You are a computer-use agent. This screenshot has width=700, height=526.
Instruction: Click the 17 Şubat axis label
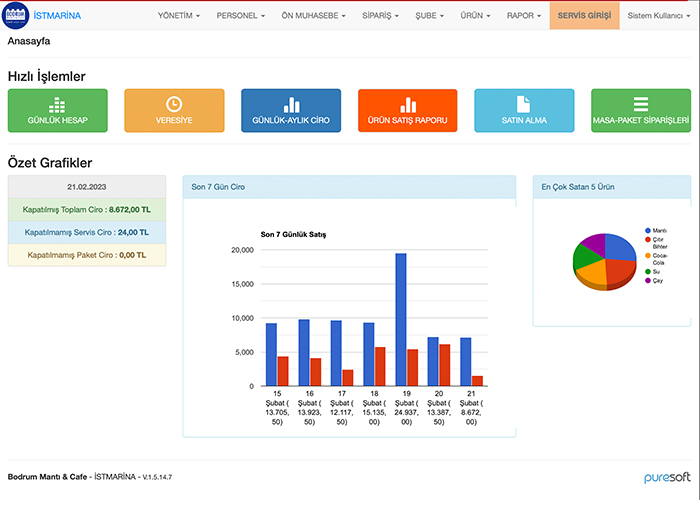[x=342, y=408]
